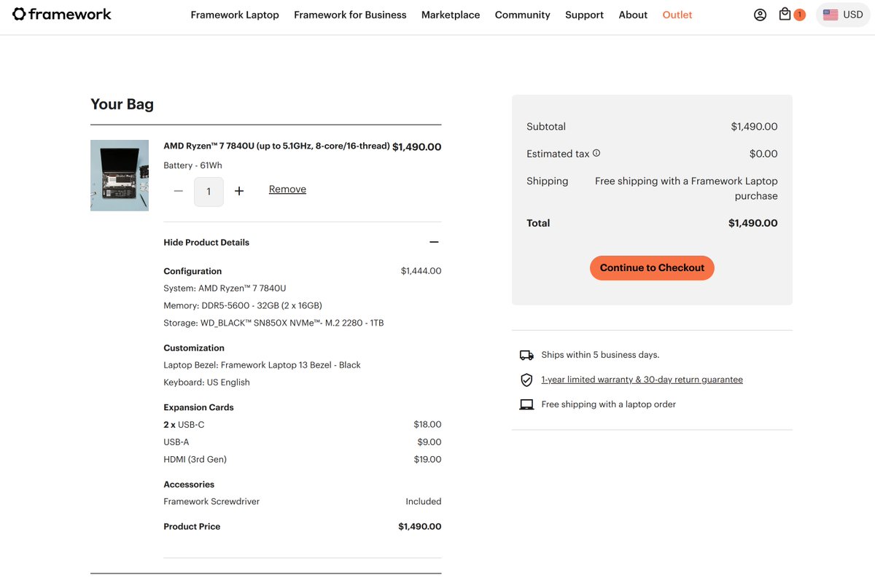Click the Subtotal label
This screenshot has width=875, height=588.
[546, 127]
